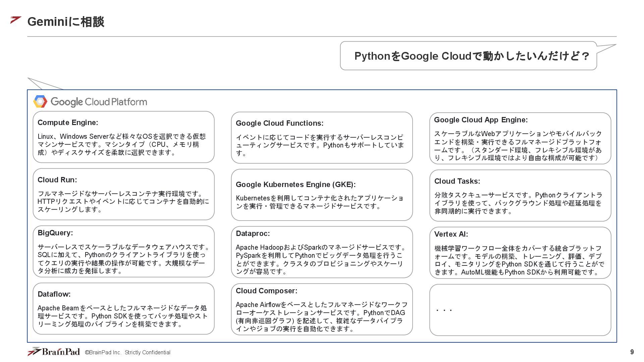Select the 'BigQuery:' heading

(55, 233)
